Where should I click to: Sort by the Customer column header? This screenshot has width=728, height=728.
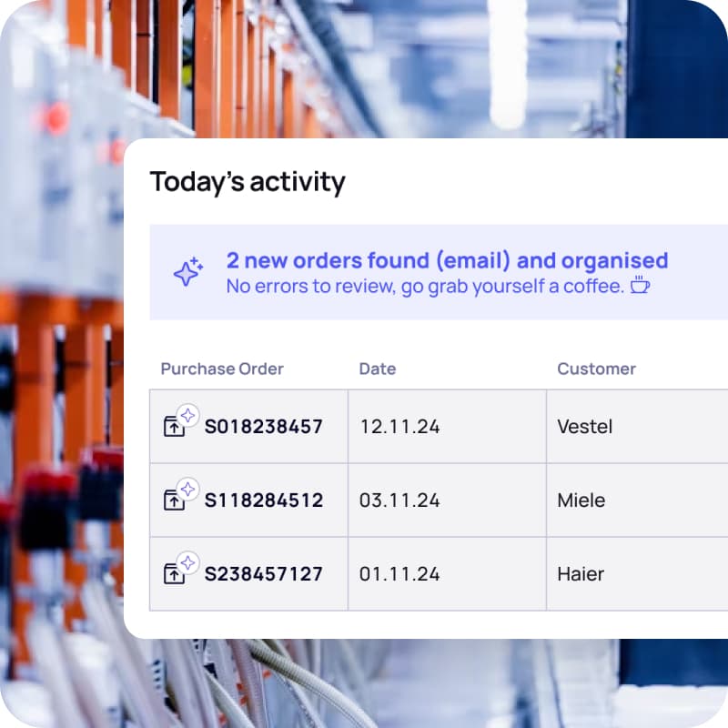click(596, 369)
